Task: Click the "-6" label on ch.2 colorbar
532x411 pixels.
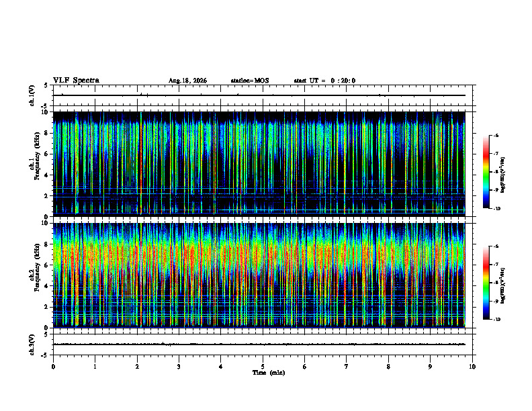Action: [496, 246]
